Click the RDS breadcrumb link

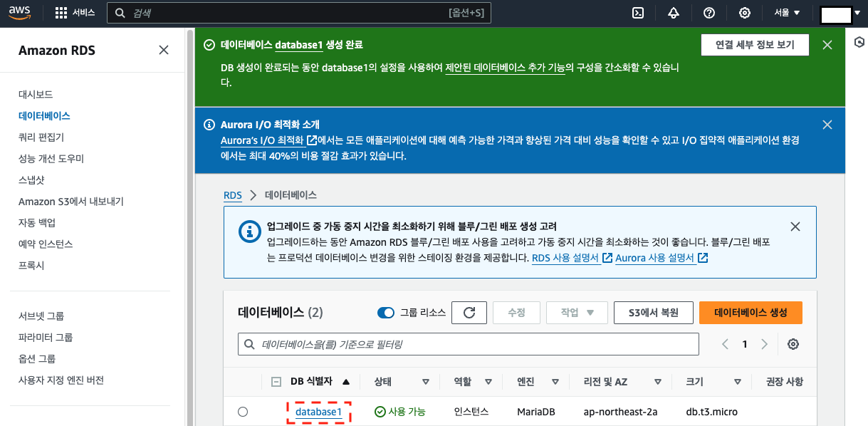tap(233, 194)
